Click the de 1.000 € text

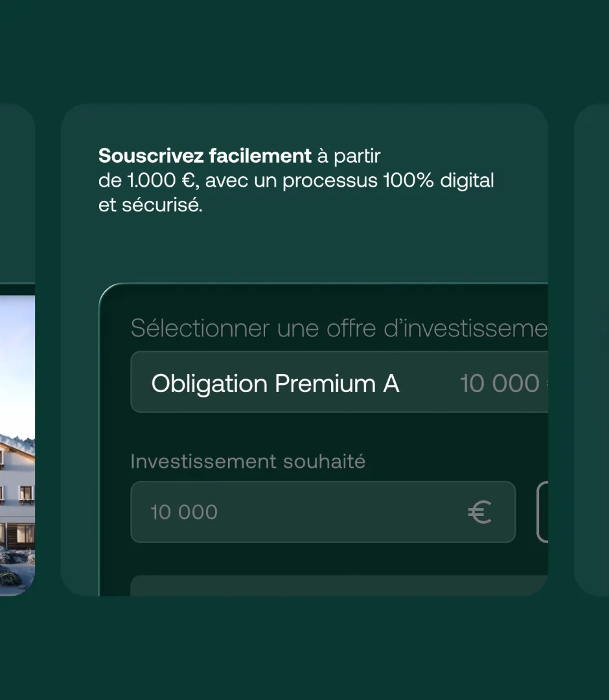[x=148, y=180]
